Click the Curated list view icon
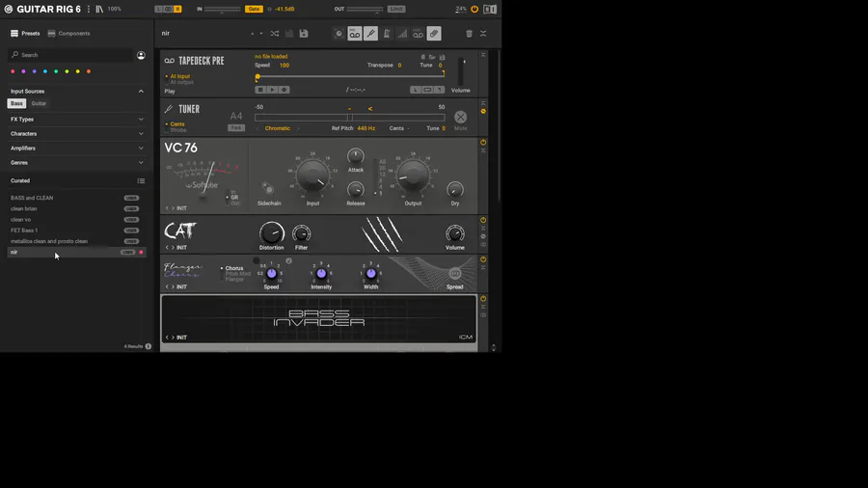 141,181
